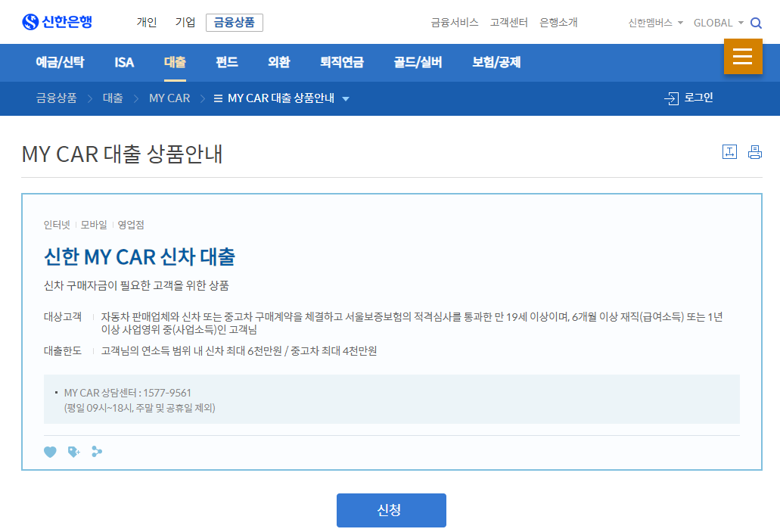Click the MY CAR breadcrumb link
The height and width of the screenshot is (532, 780).
click(169, 98)
